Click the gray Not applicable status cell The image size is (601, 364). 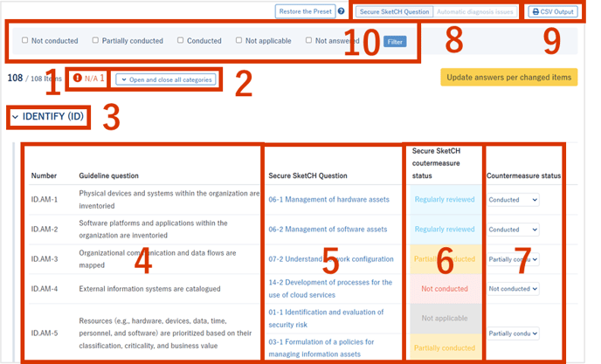445,319
